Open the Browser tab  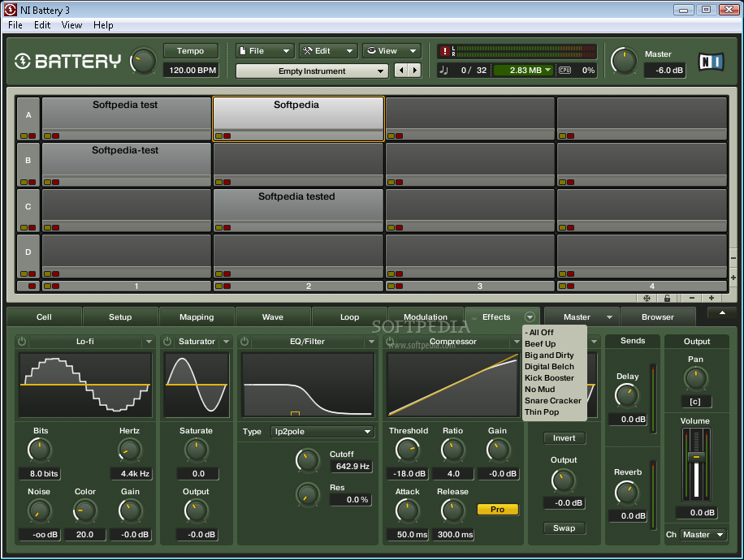point(658,317)
